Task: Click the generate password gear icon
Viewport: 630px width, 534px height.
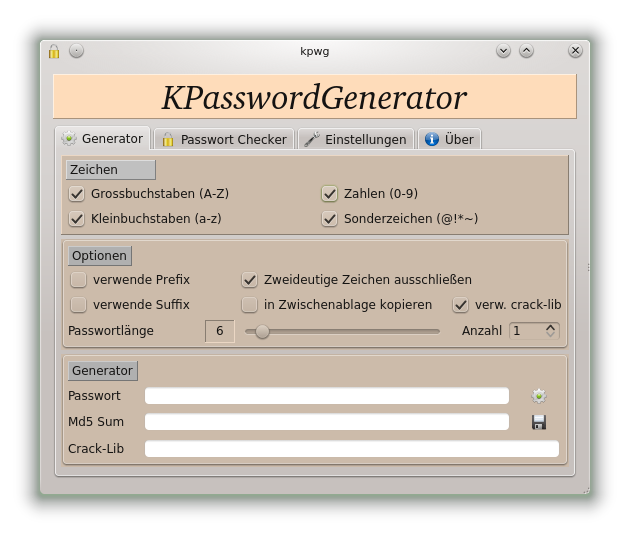Action: pos(538,396)
